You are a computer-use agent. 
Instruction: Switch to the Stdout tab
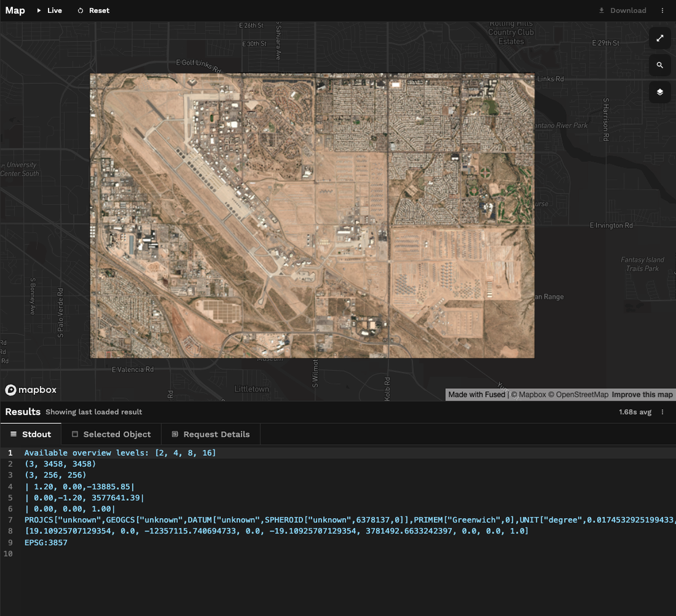(x=31, y=434)
